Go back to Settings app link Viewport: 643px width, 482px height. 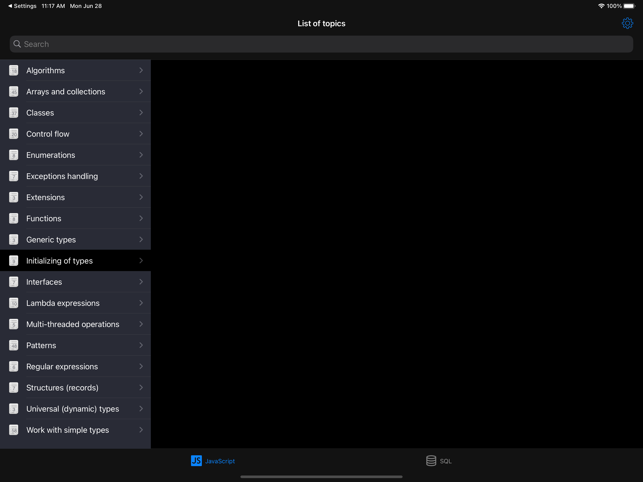[22, 6]
